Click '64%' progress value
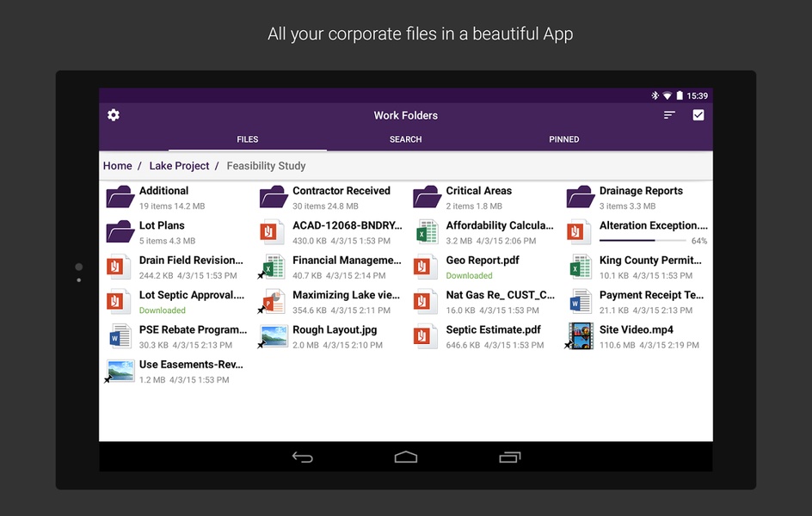This screenshot has width=812, height=516. [x=699, y=241]
